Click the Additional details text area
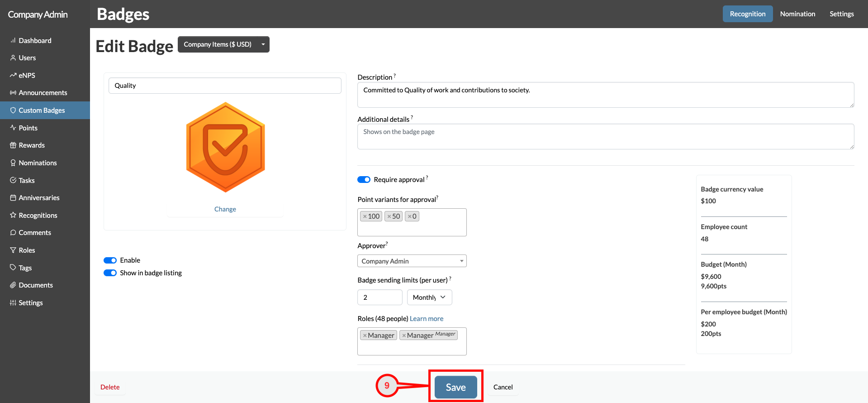Image resolution: width=868 pixels, height=403 pixels. pos(606,136)
